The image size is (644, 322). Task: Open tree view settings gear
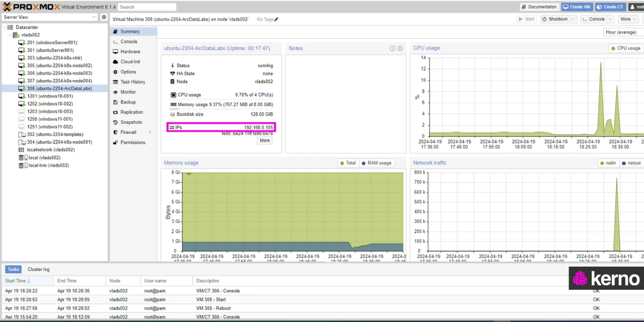coord(104,17)
